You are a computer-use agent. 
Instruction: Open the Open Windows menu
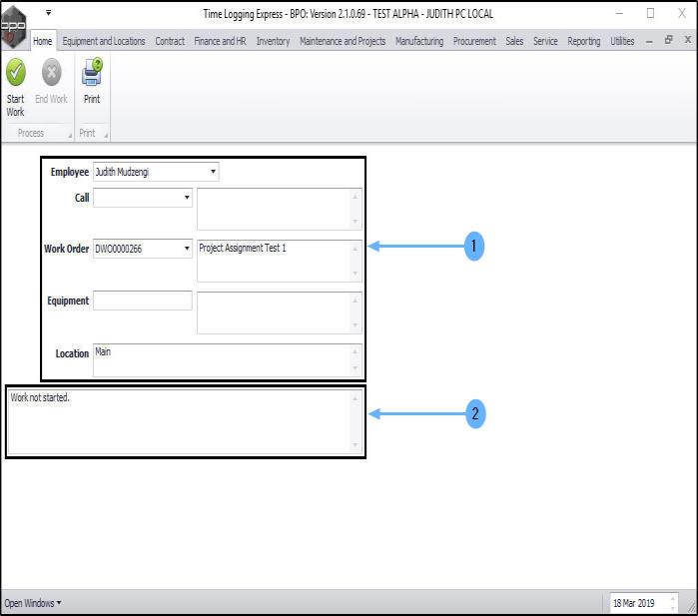click(x=33, y=603)
